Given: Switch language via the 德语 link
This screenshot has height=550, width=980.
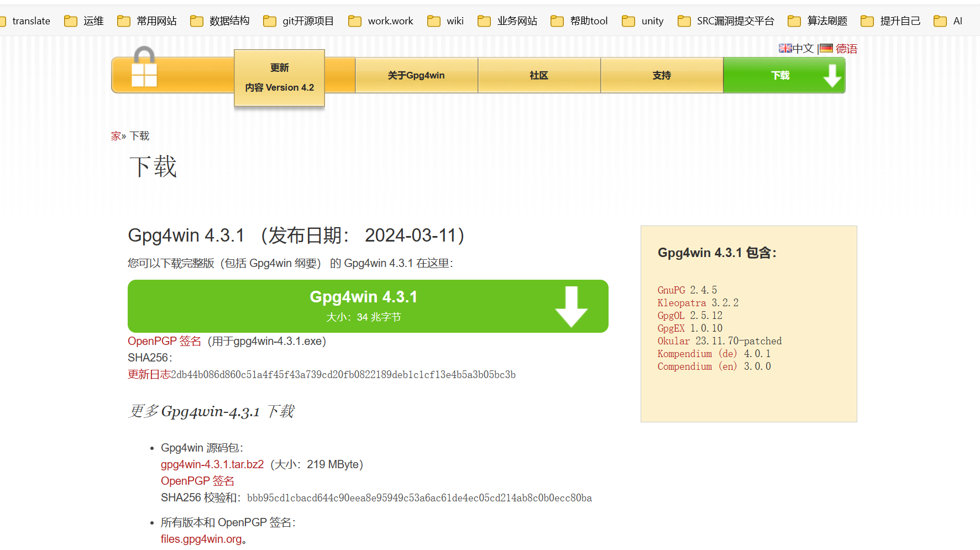Looking at the screenshot, I should [846, 49].
